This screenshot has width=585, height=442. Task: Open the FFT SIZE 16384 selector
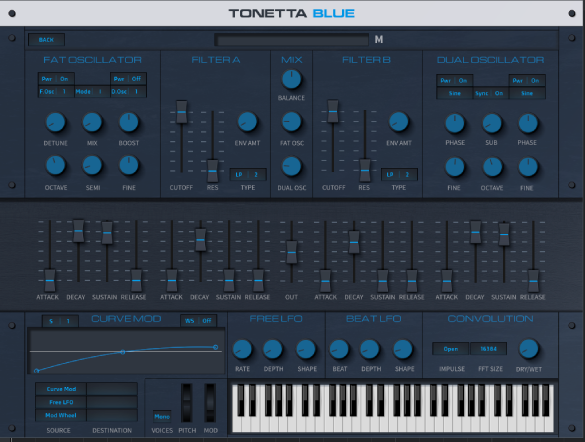click(488, 349)
